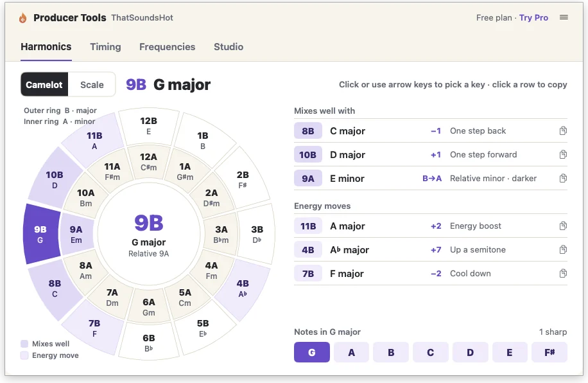588x383 pixels.
Task: Click the 11B badge in A major row
Action: pyautogui.click(x=308, y=226)
